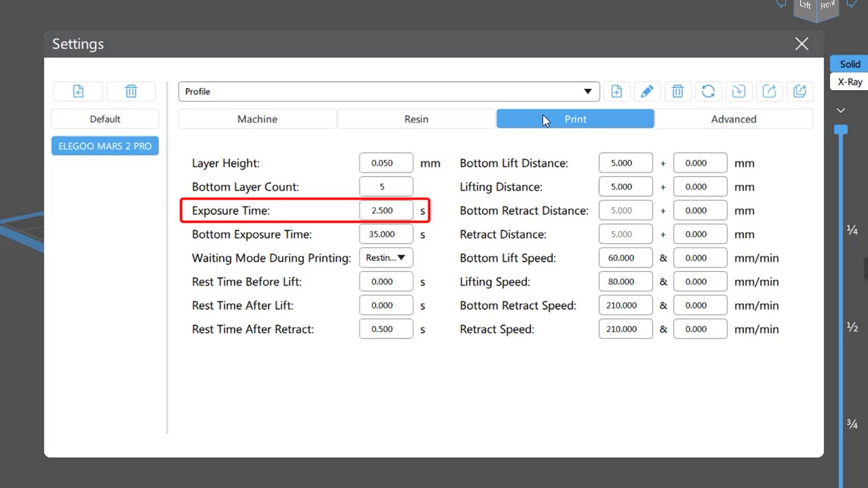Image resolution: width=868 pixels, height=488 pixels.
Task: Open the Advanced tab
Action: tap(734, 119)
